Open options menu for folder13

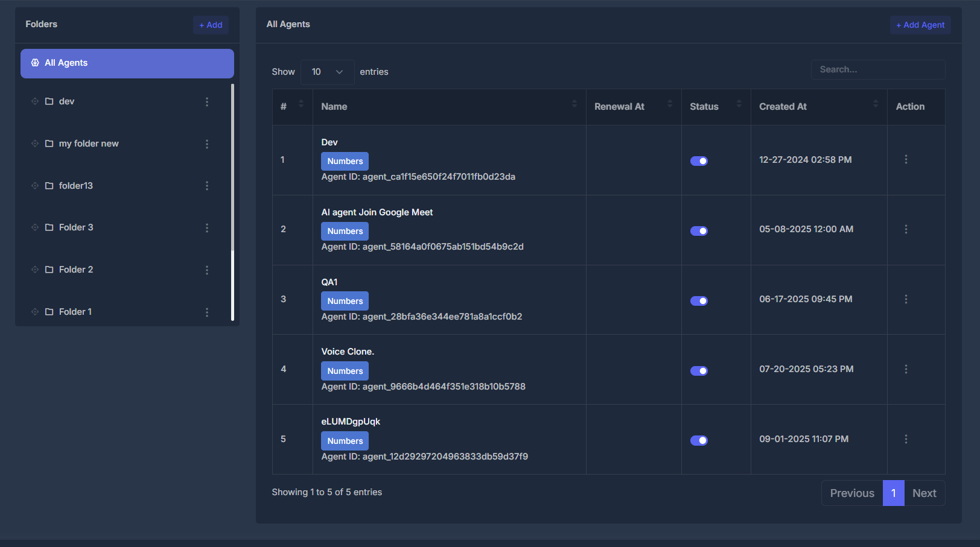[207, 186]
